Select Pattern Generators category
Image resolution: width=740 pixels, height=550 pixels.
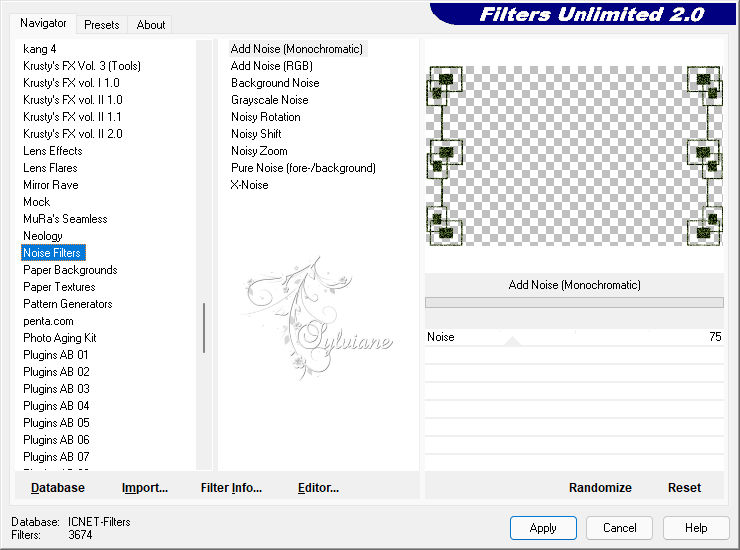(x=67, y=304)
